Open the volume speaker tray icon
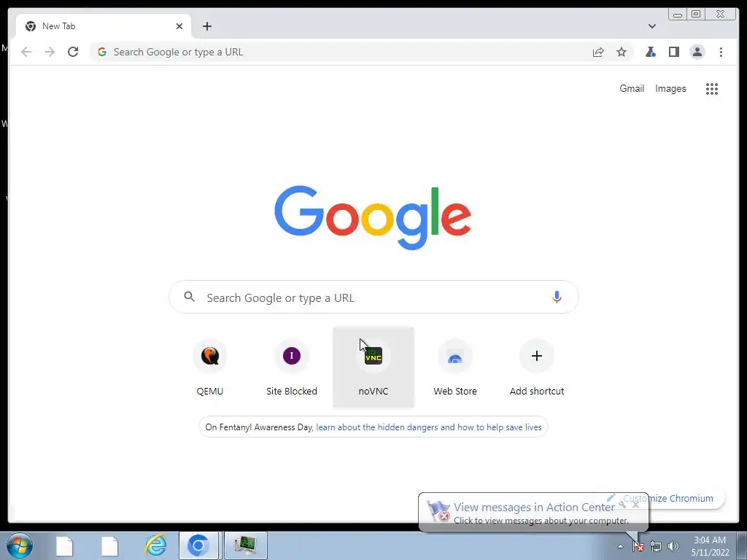The image size is (747, 560). coord(673,546)
